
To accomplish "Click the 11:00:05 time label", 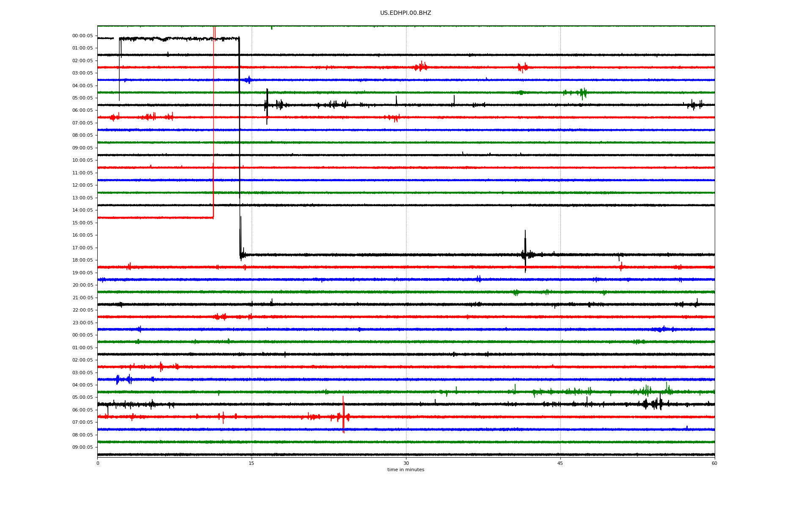I will [x=82, y=173].
